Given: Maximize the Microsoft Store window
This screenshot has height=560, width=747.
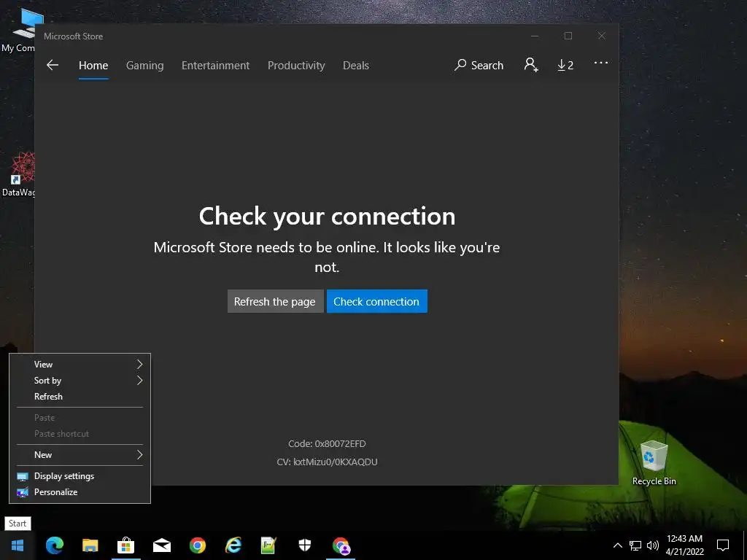Looking at the screenshot, I should 568,36.
